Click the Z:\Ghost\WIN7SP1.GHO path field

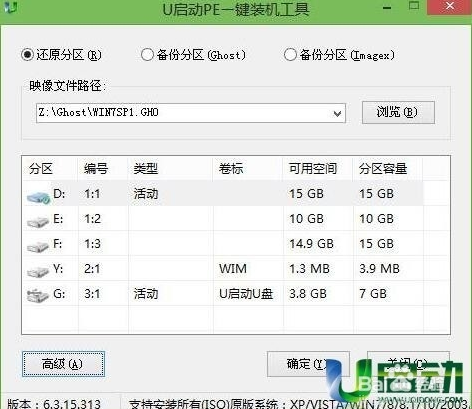coord(191,113)
